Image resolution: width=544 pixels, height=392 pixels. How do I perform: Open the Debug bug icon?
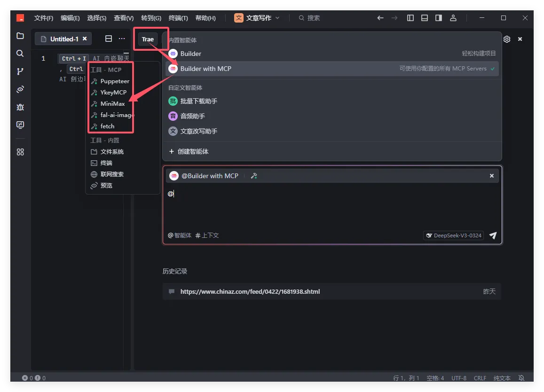point(20,107)
